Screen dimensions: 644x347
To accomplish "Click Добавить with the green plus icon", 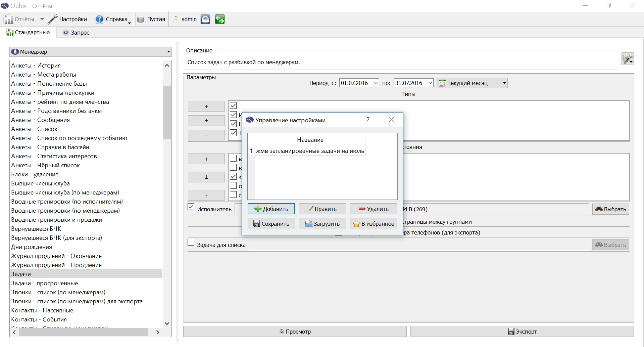I will (271, 209).
